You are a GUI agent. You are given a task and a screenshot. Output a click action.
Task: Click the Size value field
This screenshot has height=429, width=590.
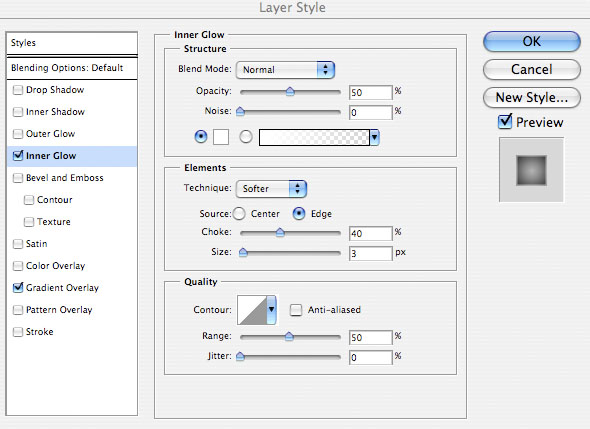tap(371, 253)
